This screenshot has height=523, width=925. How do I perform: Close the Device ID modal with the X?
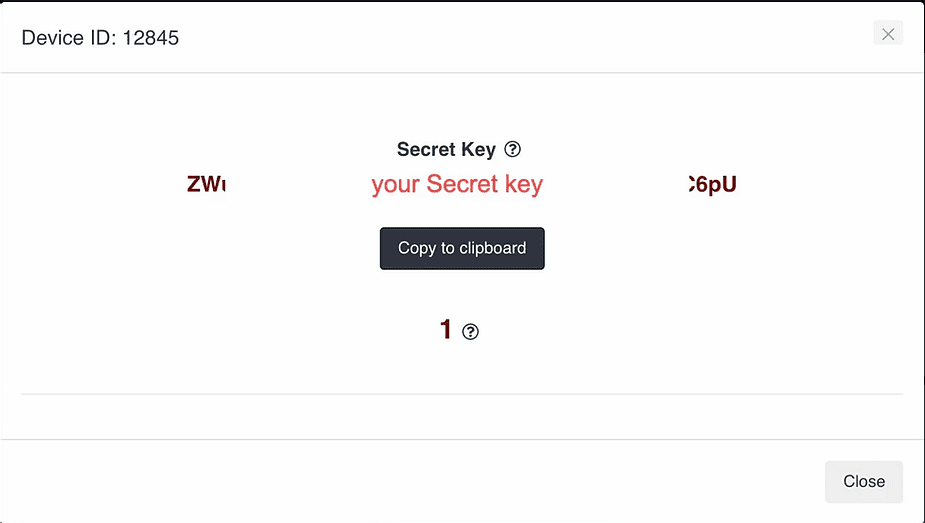(x=888, y=34)
